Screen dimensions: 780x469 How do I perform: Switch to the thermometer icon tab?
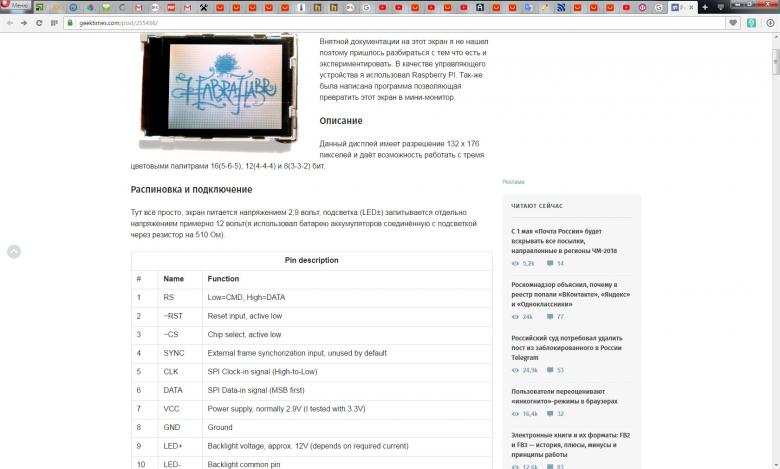pos(301,7)
